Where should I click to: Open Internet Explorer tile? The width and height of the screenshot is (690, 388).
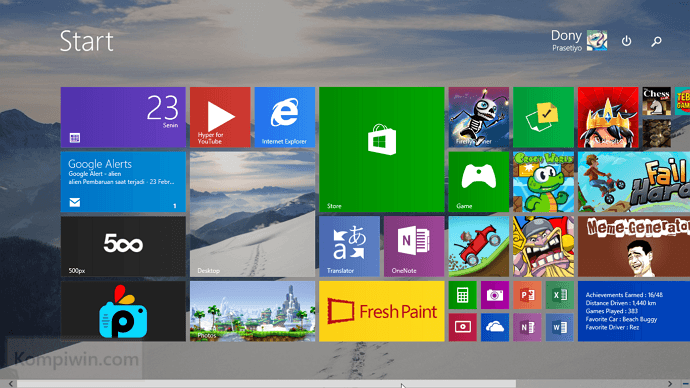[x=285, y=117]
